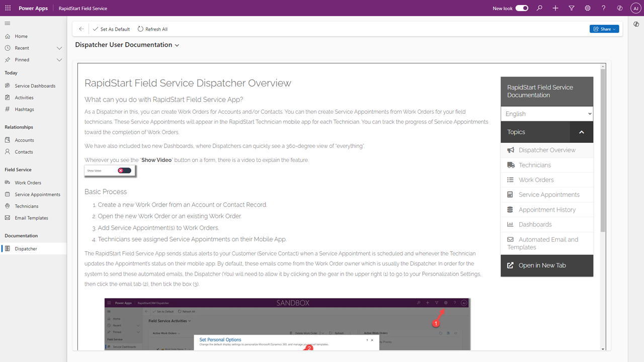Open the Dashboards topic link
Viewport: 644px width, 362px height.
(x=535, y=225)
